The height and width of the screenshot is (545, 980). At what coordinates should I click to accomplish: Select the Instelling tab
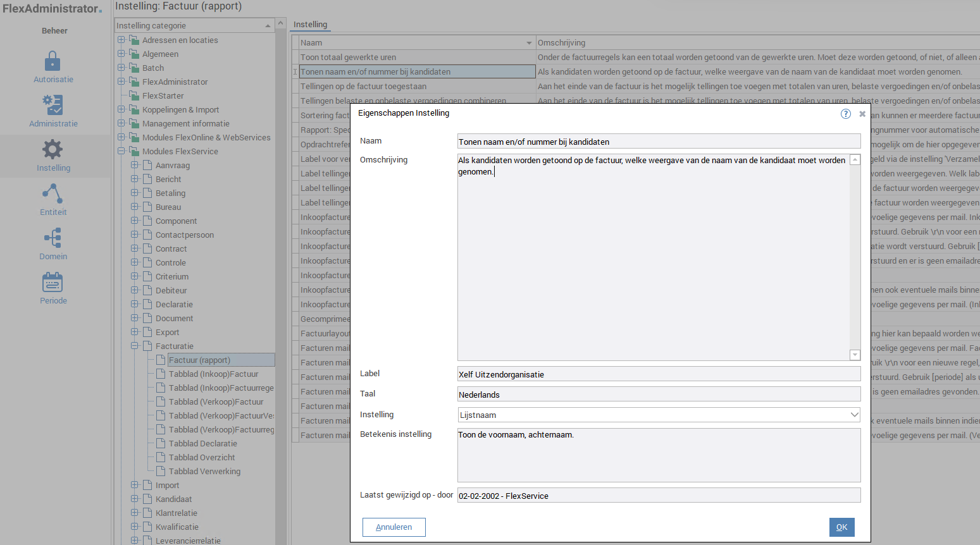[x=310, y=25]
